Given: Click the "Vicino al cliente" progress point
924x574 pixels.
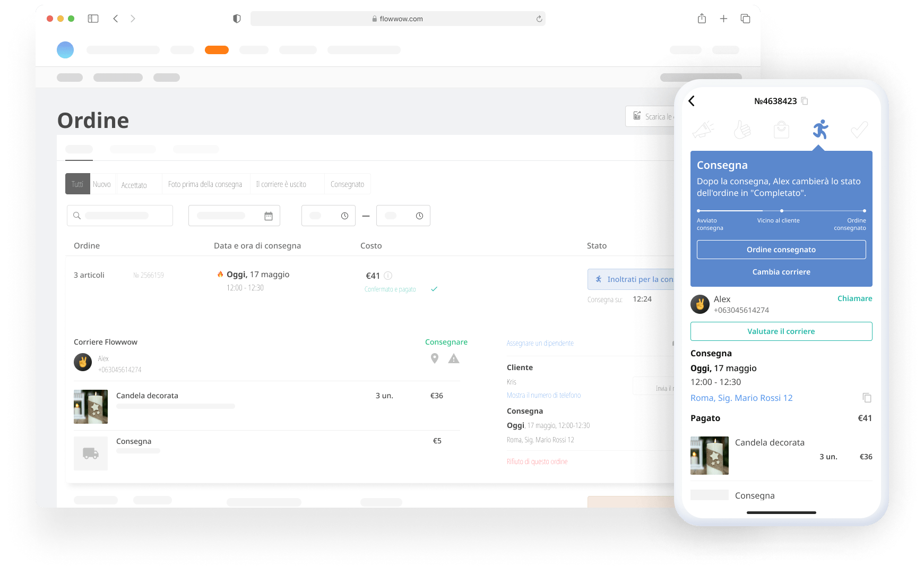Looking at the screenshot, I should pyautogui.click(x=781, y=211).
